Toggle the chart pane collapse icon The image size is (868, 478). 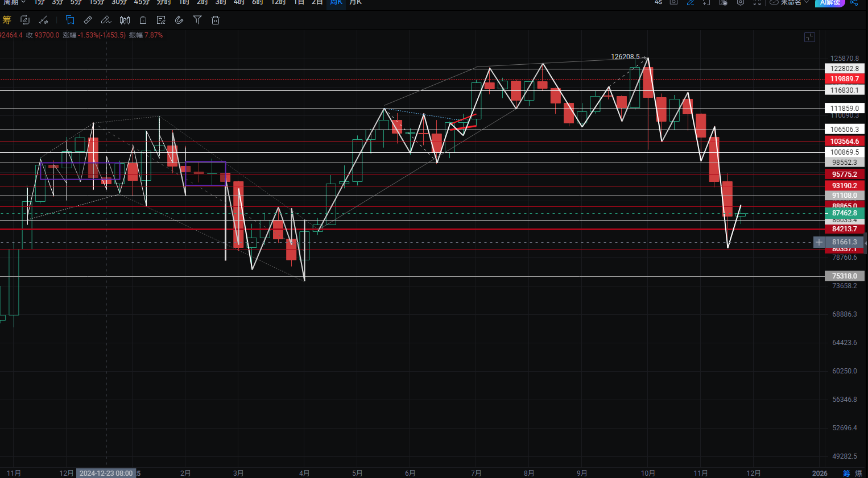(x=809, y=38)
